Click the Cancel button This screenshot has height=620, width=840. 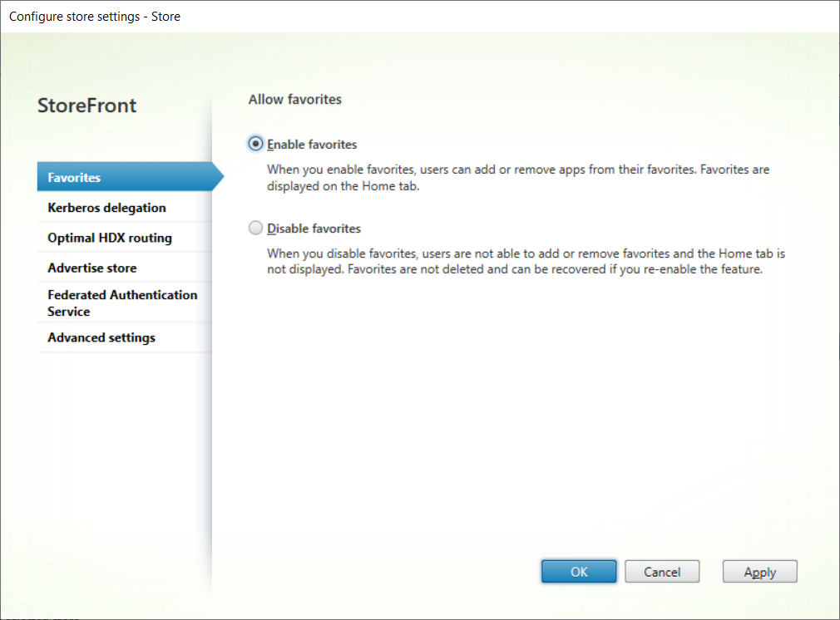coord(662,572)
